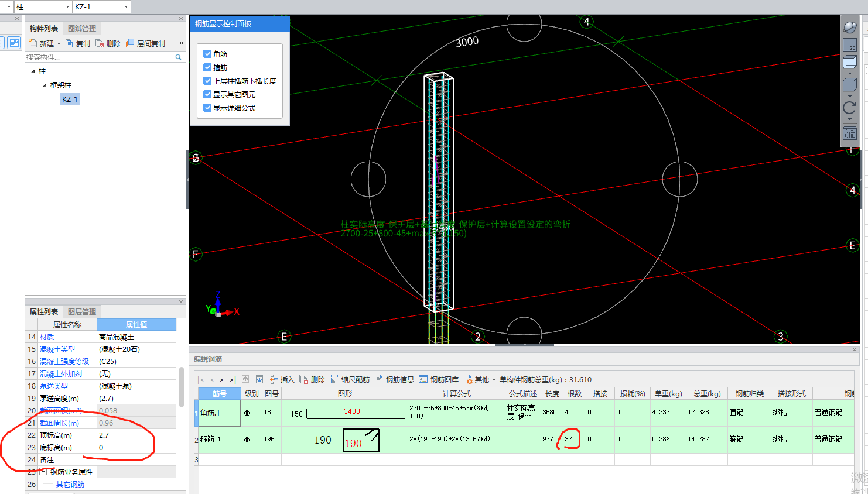Collapse the 柱 tree node
Viewport: 868px width, 494px height.
33,71
